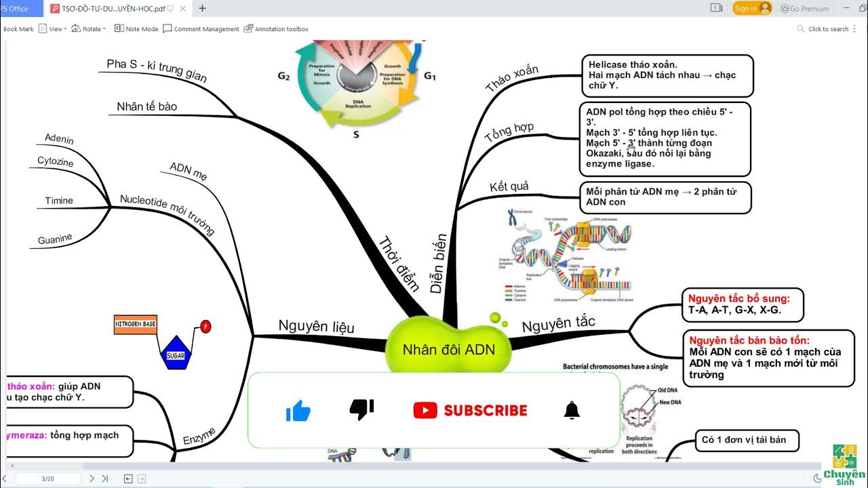Click the ADN mẹ branch label
This screenshot has width=868, height=488.
[x=188, y=171]
